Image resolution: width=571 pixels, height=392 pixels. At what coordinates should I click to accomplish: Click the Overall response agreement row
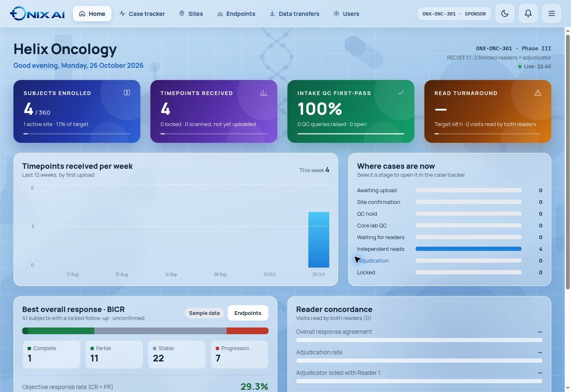tap(419, 335)
